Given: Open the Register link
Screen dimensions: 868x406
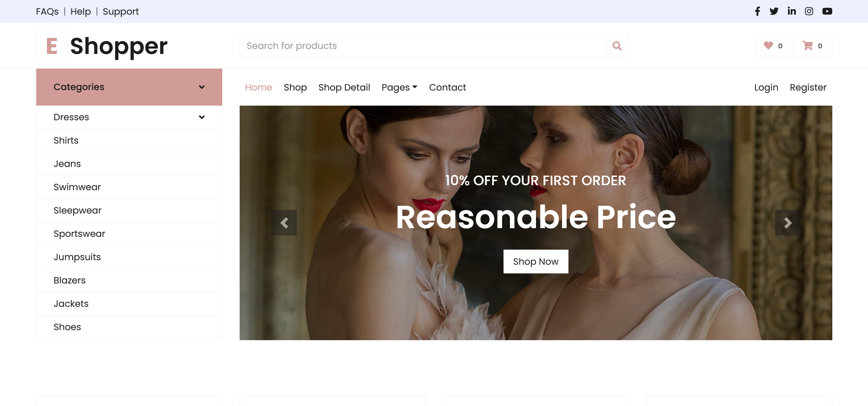Looking at the screenshot, I should coord(808,87).
